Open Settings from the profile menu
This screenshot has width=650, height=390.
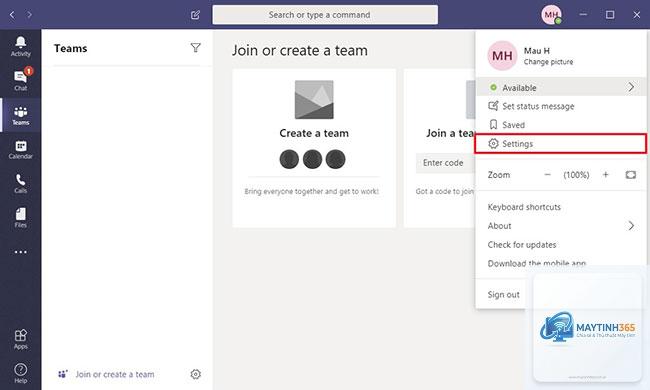(x=560, y=144)
